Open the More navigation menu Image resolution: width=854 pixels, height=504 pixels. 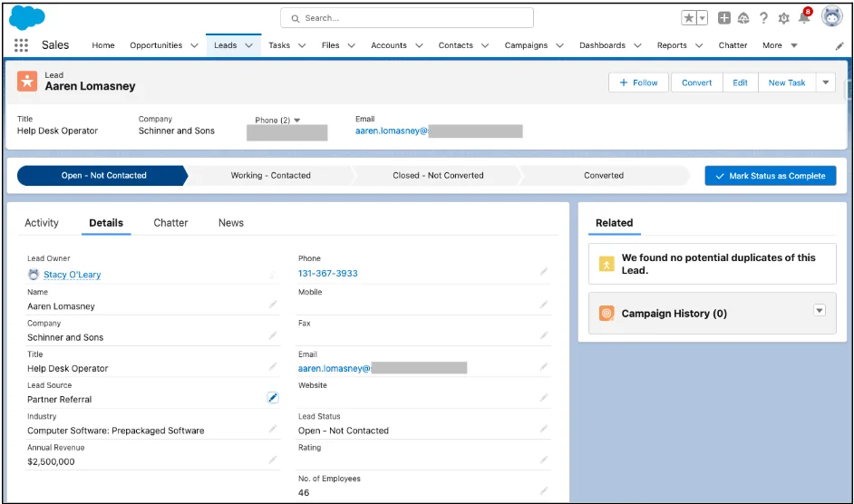tap(780, 45)
